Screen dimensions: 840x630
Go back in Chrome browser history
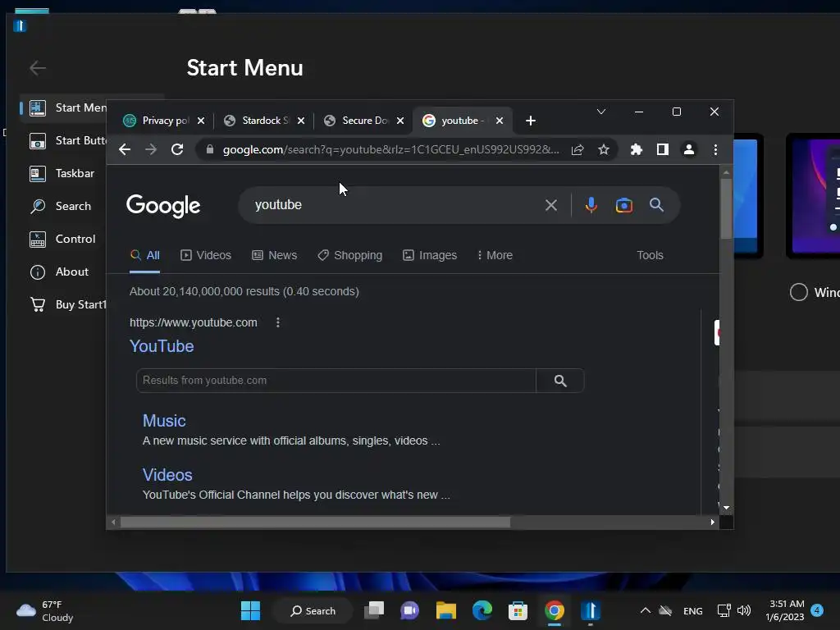[125, 149]
